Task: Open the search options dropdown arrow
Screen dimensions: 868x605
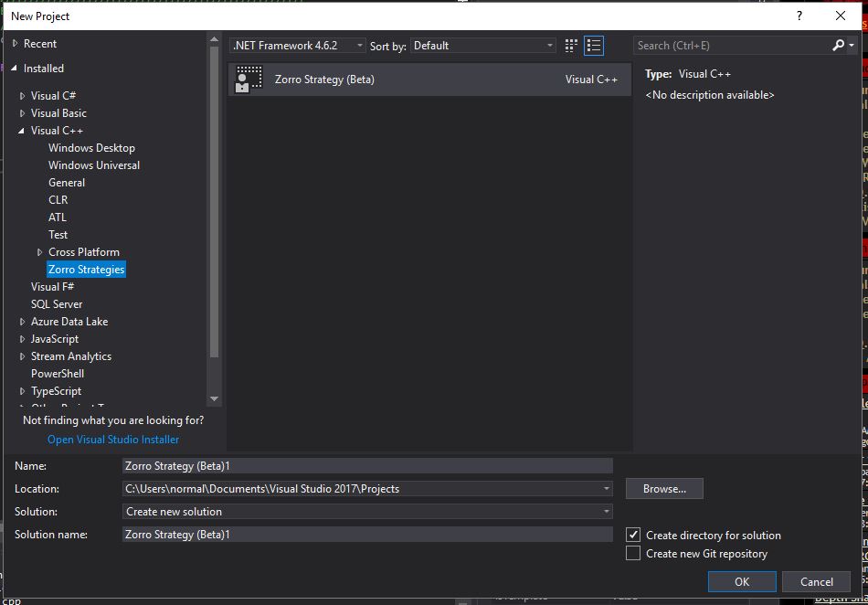Action: 852,46
